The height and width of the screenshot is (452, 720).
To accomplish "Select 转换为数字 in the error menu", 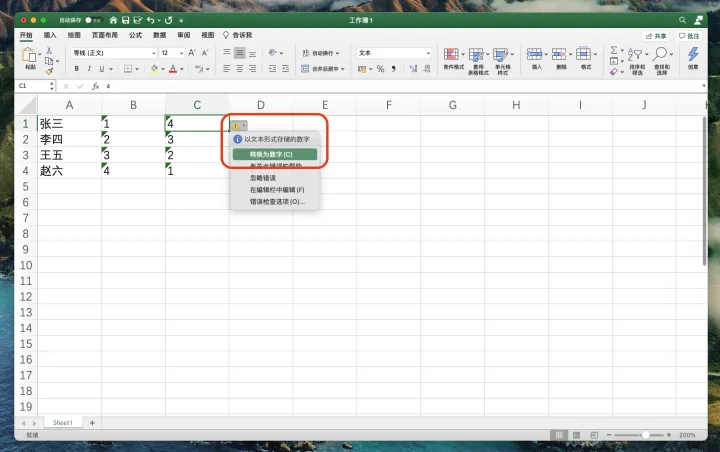I will [x=274, y=155].
